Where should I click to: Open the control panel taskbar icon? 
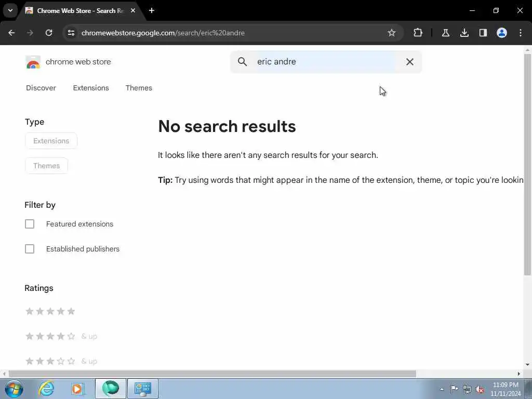tap(142, 389)
